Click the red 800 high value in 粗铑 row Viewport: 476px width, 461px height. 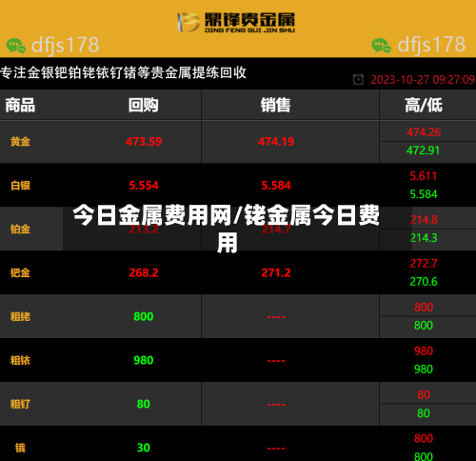424,308
